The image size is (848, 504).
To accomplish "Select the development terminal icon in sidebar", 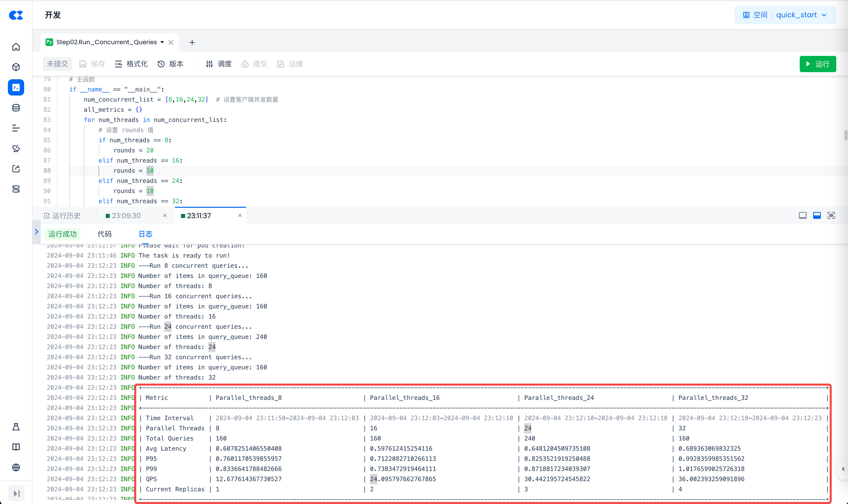I will [x=16, y=87].
